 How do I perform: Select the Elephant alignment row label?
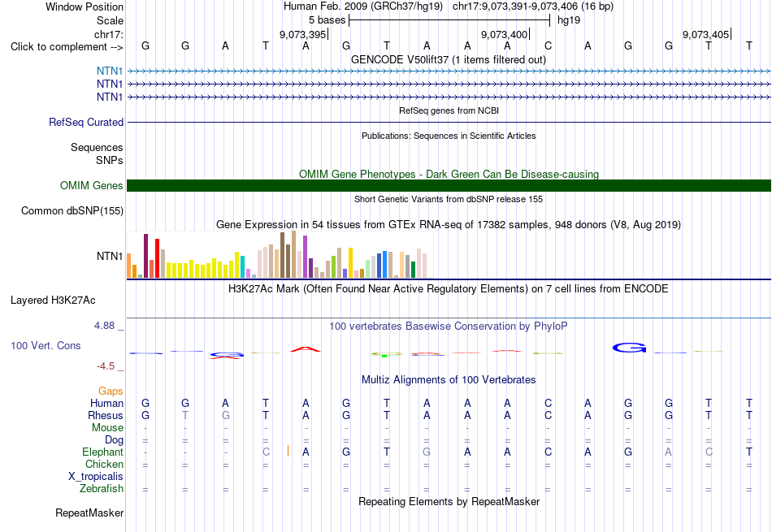coord(103,452)
